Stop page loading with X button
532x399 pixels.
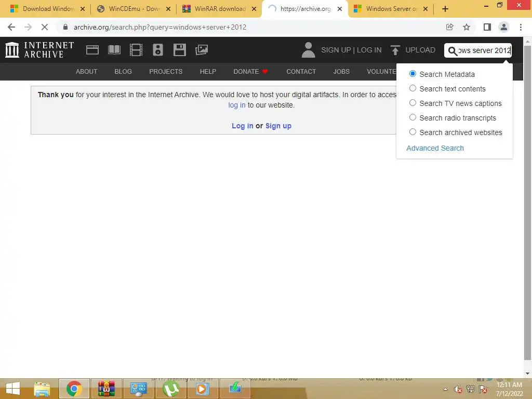[x=45, y=27]
